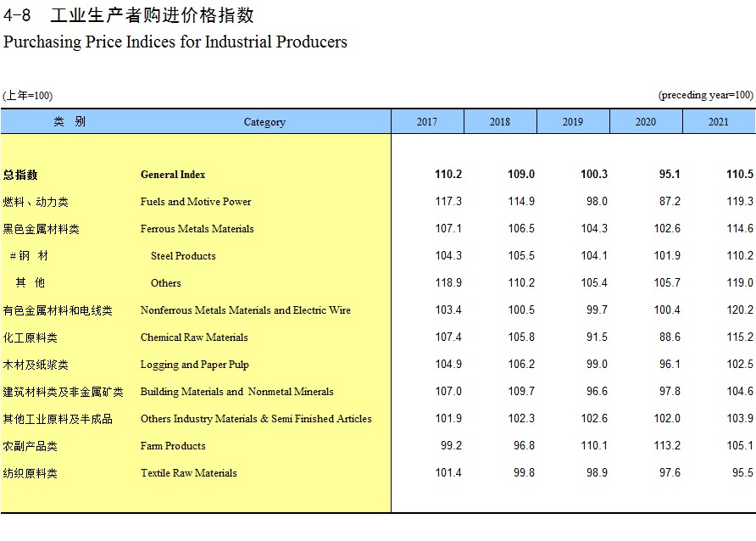Click the 纺织原料类 label
This screenshot has width=756, height=541.
click(x=30, y=473)
